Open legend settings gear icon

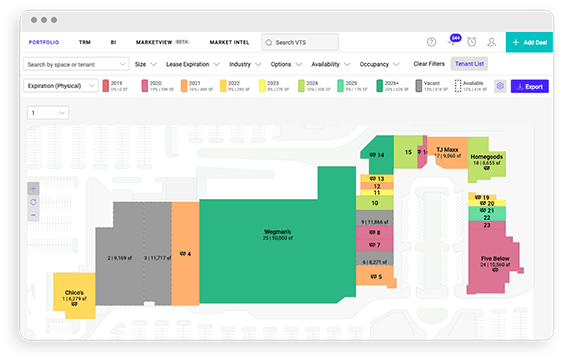point(500,86)
